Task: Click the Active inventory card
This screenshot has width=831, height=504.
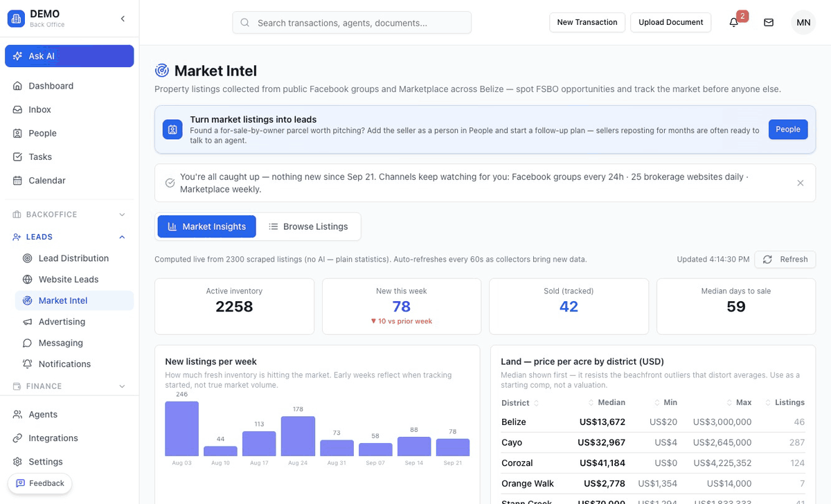Action: (234, 307)
